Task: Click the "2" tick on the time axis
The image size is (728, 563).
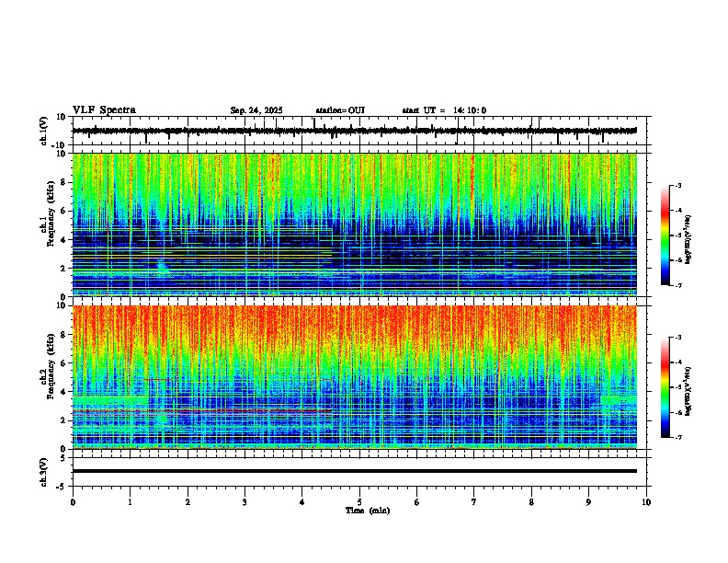Action: pos(188,502)
